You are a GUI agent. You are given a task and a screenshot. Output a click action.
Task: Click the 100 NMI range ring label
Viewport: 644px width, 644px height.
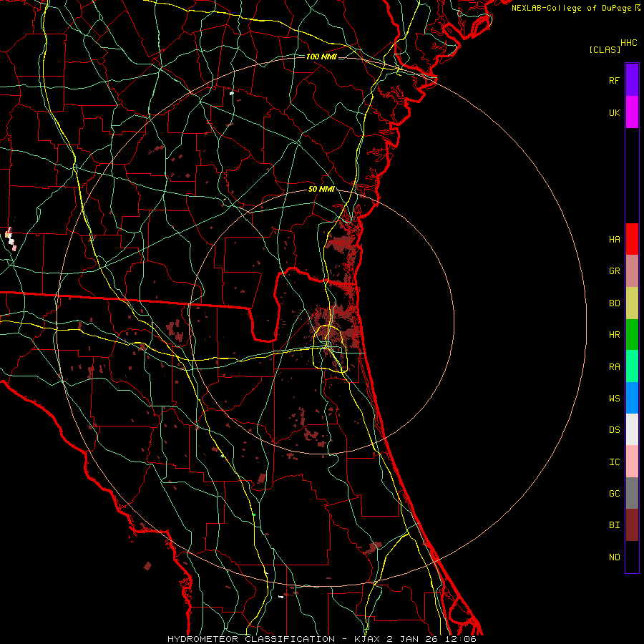tap(321, 57)
